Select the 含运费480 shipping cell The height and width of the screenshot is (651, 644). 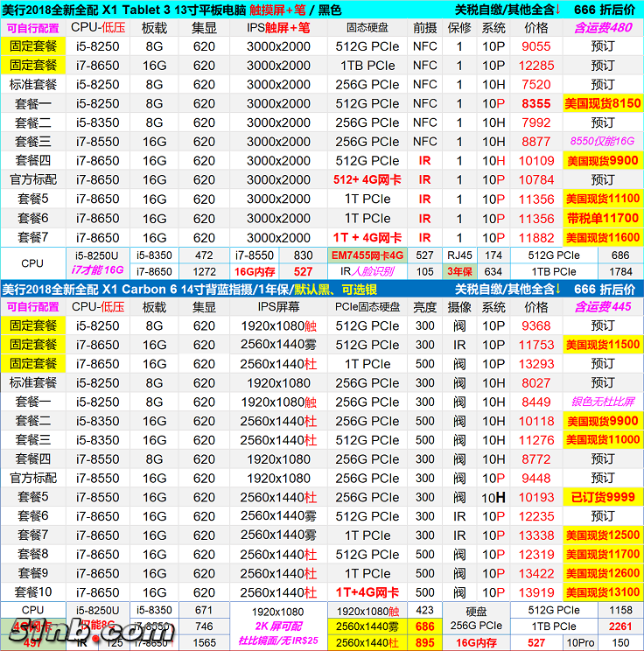point(602,27)
